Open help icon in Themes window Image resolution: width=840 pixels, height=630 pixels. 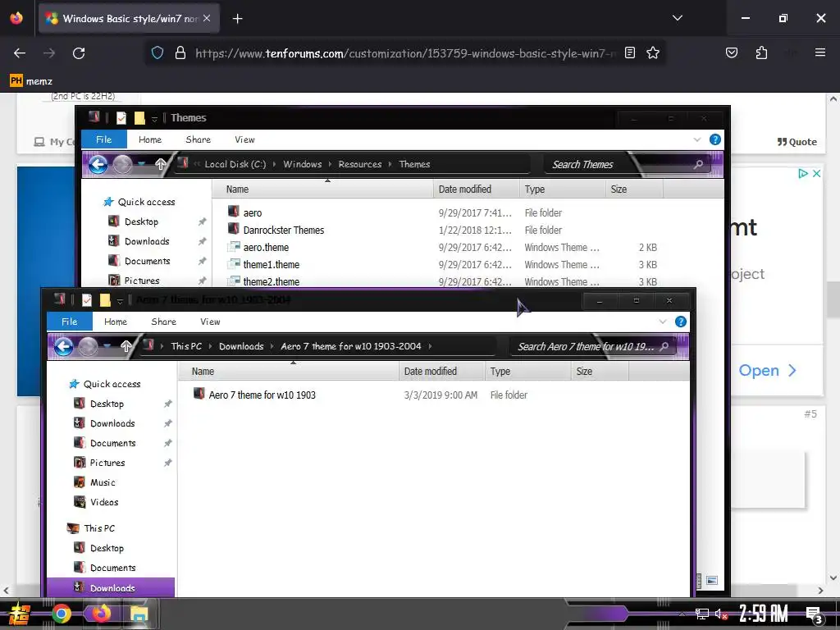(715, 139)
